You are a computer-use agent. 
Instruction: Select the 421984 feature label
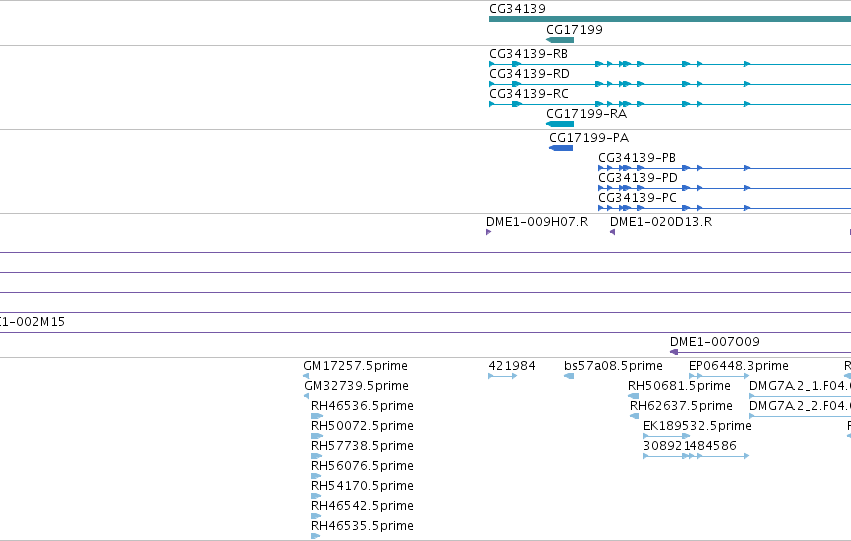coord(512,366)
